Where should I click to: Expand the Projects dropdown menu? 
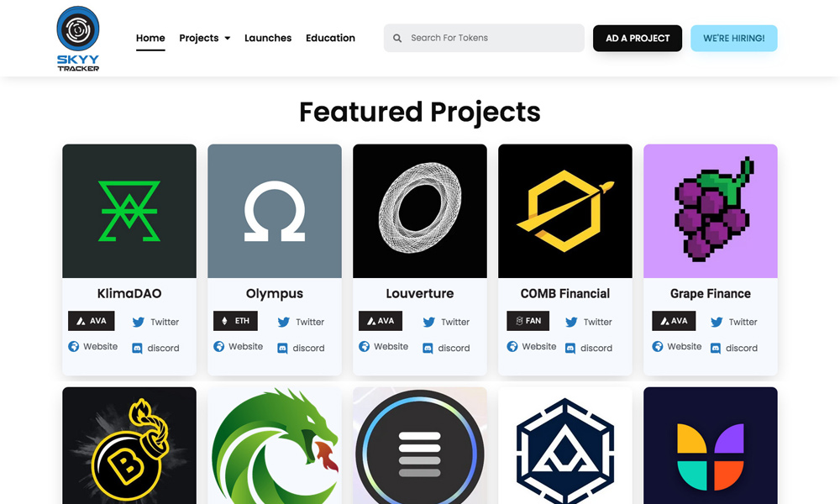click(x=204, y=38)
